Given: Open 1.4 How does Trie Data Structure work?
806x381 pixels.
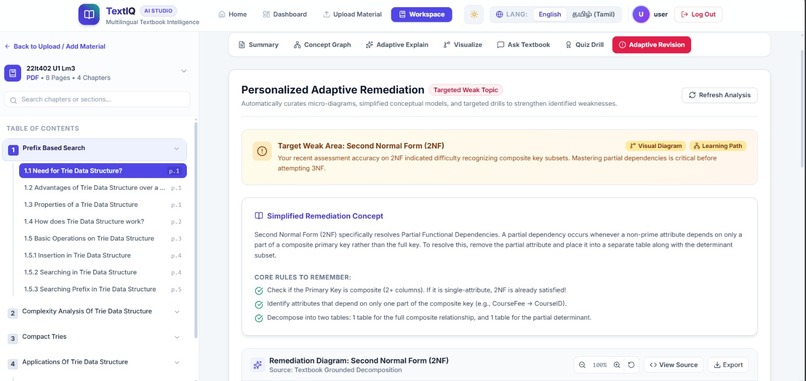Looking at the screenshot, I should pyautogui.click(x=103, y=222).
